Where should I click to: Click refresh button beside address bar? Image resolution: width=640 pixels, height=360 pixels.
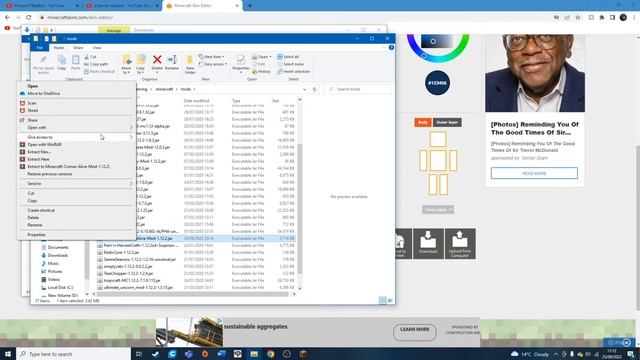tap(314, 89)
